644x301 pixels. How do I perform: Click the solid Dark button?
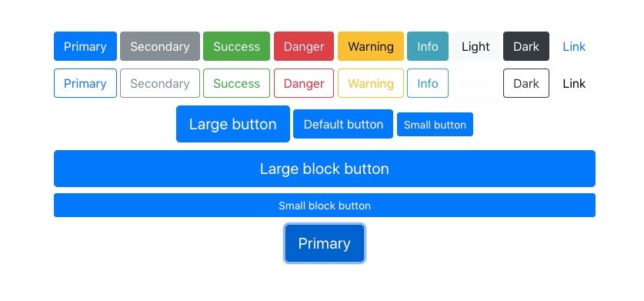(x=526, y=46)
